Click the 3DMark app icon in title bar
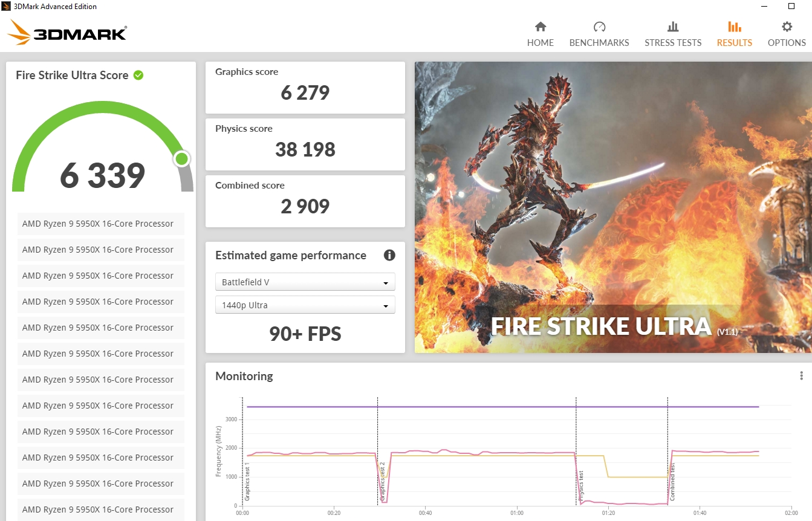 click(5, 6)
